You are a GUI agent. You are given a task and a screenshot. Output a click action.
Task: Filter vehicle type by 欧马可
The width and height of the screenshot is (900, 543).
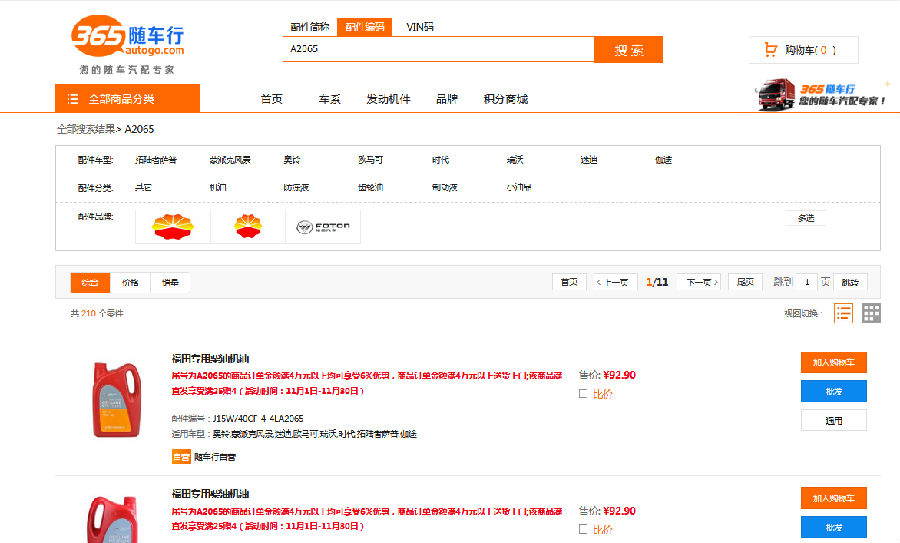click(x=370, y=160)
